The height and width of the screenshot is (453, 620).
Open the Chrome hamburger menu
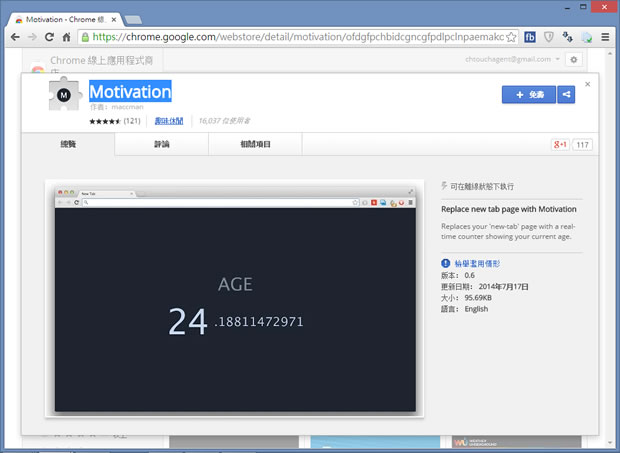605,37
